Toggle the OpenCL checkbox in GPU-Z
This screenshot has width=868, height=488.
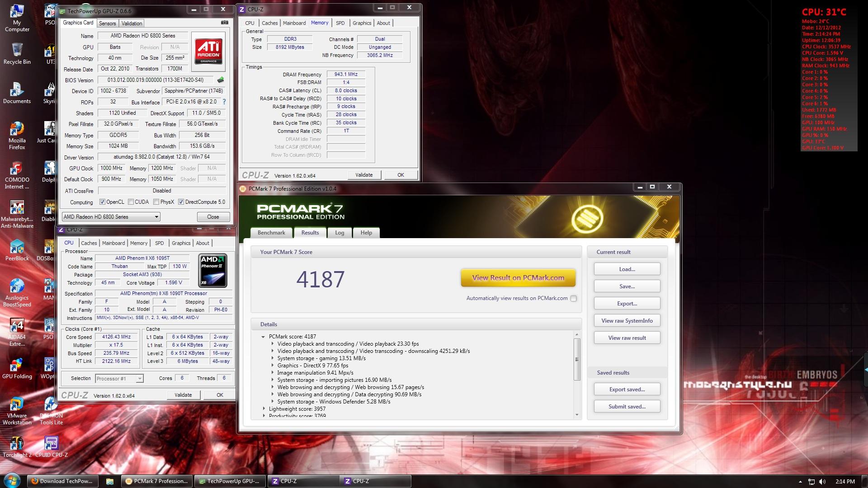(x=102, y=202)
